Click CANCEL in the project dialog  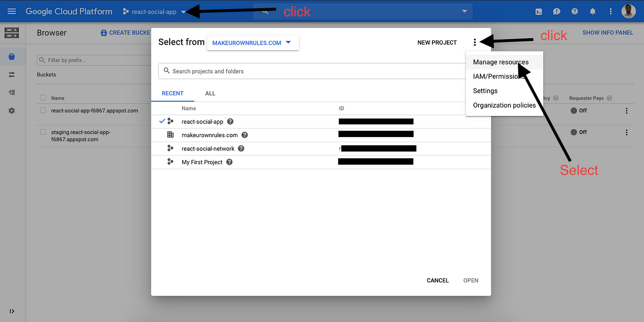coord(437,280)
